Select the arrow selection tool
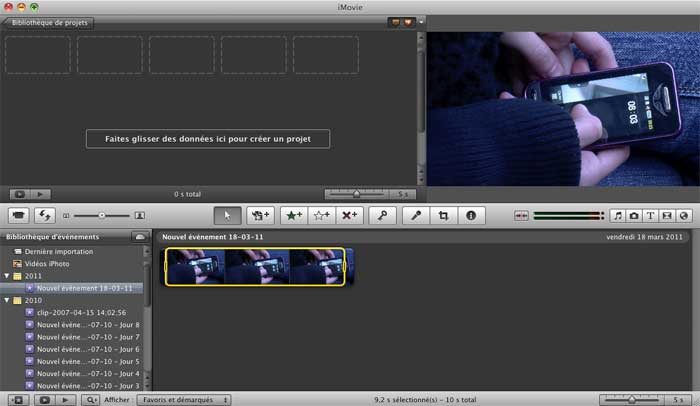This screenshot has height=406, width=700. tap(227, 215)
